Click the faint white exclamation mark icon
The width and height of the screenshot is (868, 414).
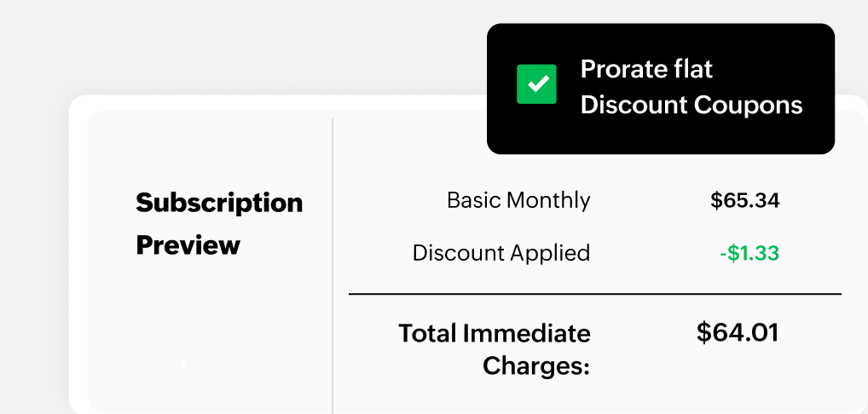183,365
